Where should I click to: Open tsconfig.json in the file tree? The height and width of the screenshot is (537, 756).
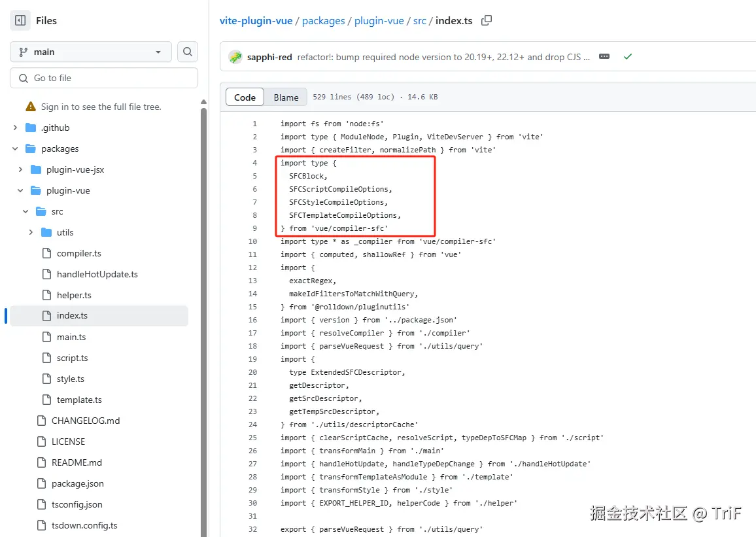[77, 505]
